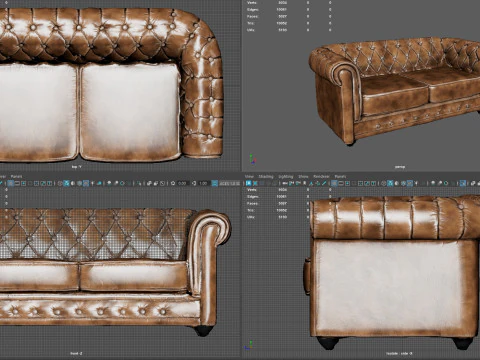Open the Renderer menu of side viewport

321,176
